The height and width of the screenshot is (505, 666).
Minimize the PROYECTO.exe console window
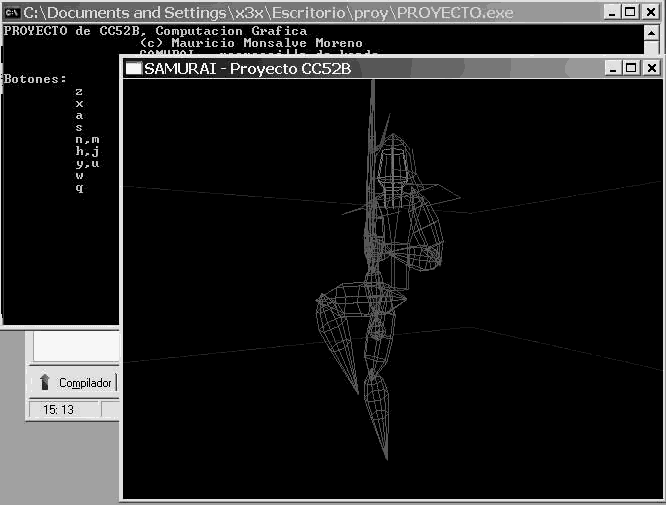click(x=613, y=11)
